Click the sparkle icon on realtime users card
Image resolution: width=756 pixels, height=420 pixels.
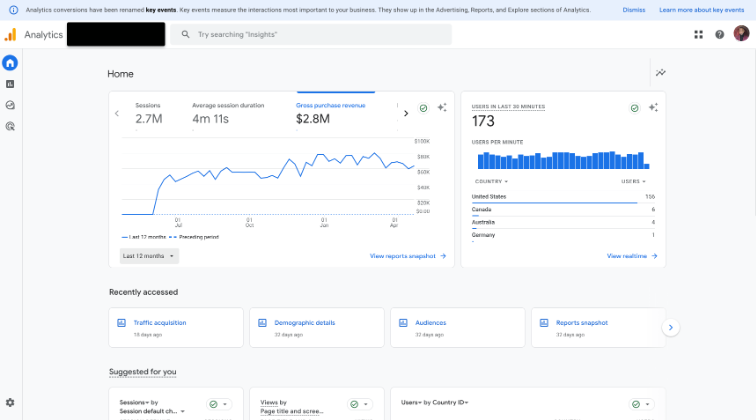coord(653,108)
